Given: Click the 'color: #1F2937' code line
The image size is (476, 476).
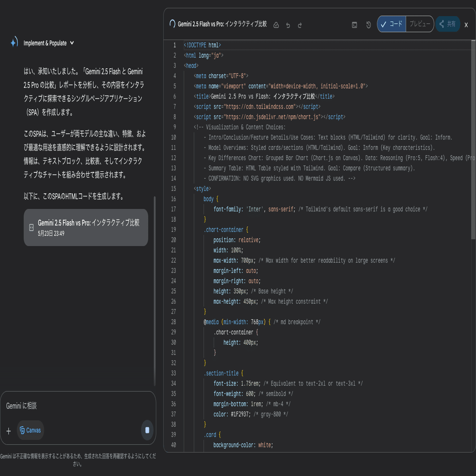Looking at the screenshot, I should click(x=251, y=414).
